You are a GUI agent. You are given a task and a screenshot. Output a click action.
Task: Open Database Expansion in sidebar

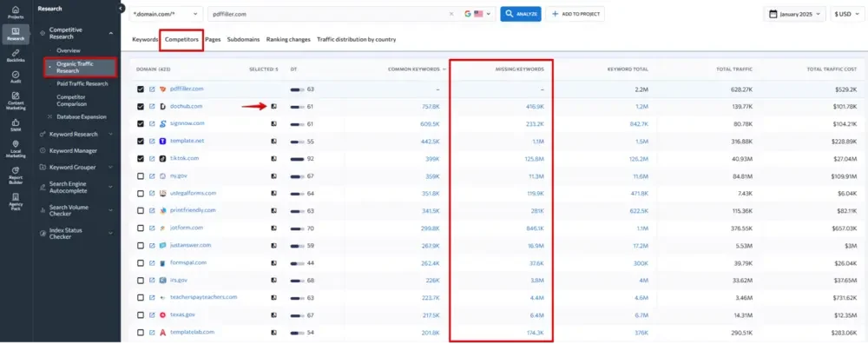click(x=82, y=117)
